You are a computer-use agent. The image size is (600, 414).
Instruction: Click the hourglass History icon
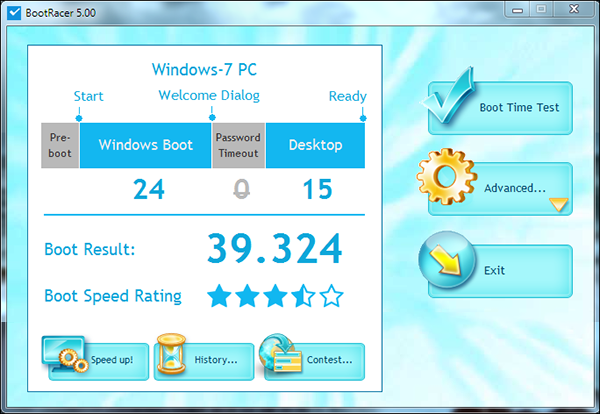171,354
